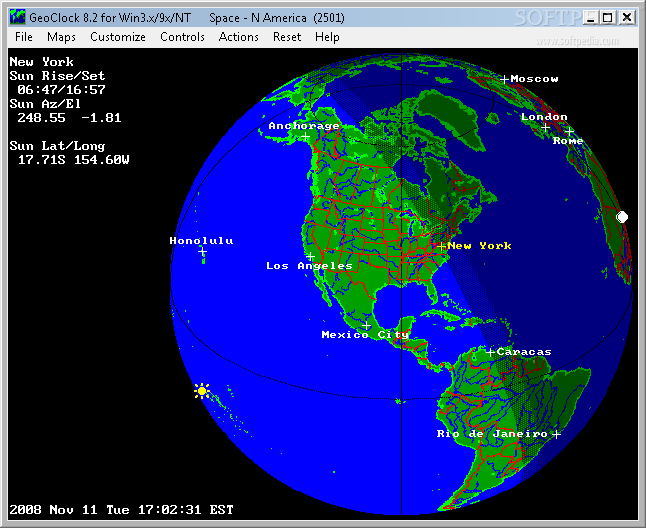Viewport: 646px width, 528px height.
Task: Click the Moscow map label
Action: [x=534, y=79]
